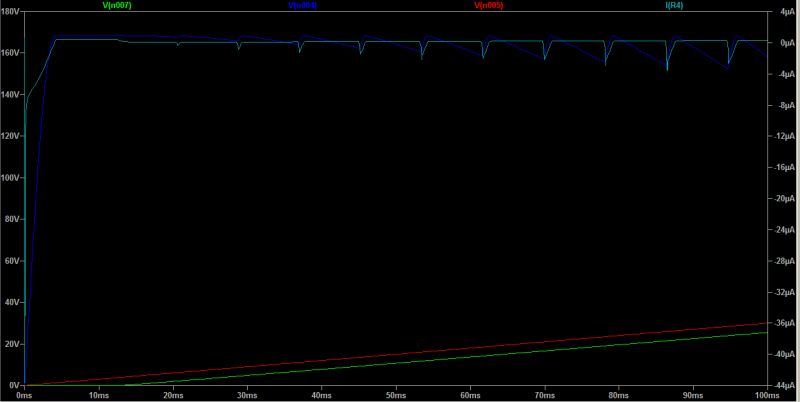Click the -20µA right axis label
The image size is (800, 402).
pos(785,198)
